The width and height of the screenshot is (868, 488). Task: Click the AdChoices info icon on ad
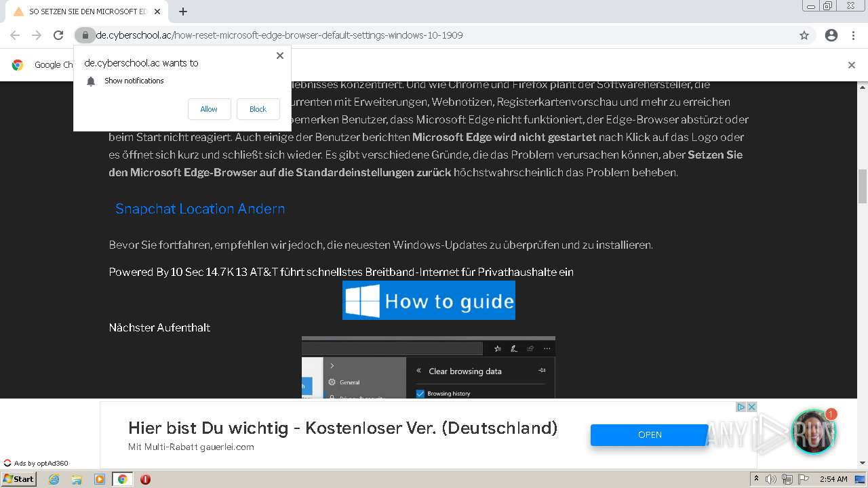tap(741, 407)
